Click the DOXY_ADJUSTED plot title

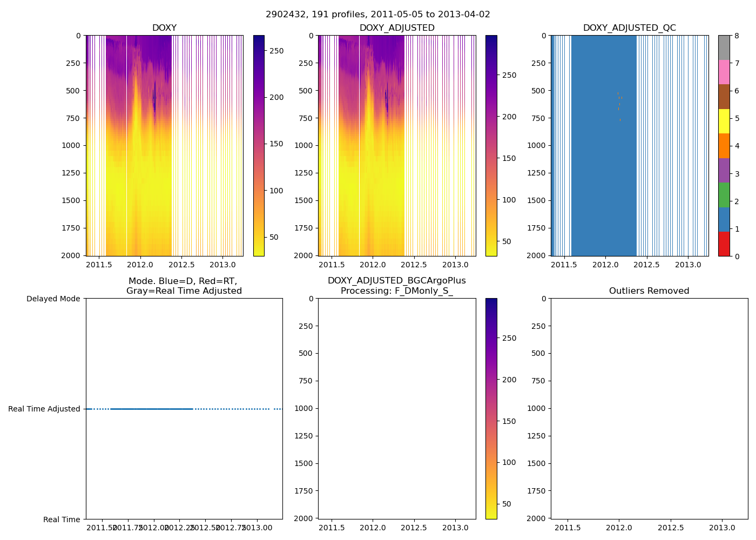pyautogui.click(x=397, y=28)
